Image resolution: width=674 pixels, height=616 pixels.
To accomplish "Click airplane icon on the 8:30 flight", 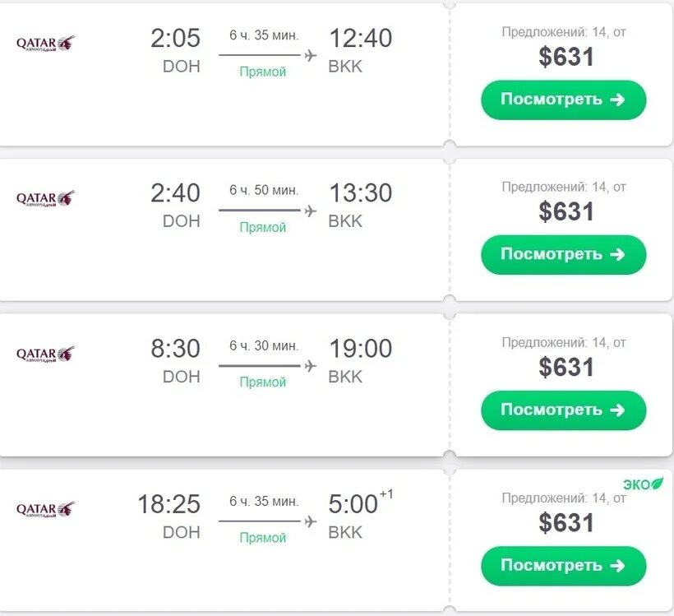I will click(310, 366).
